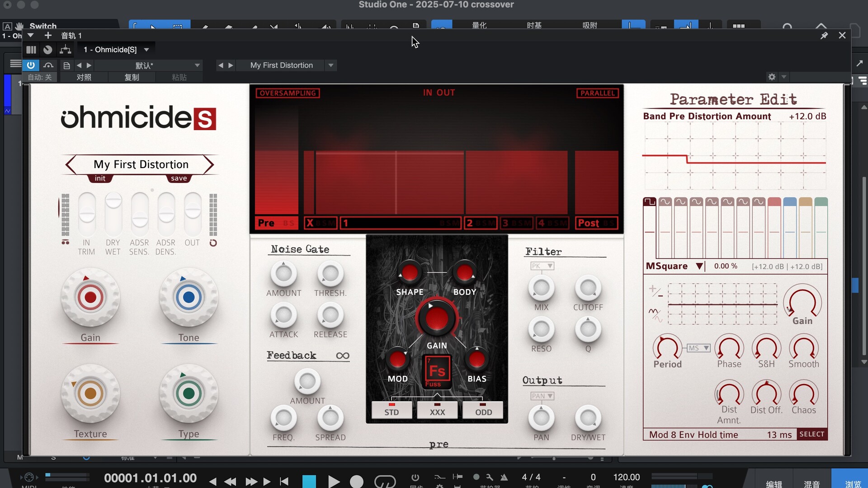Click the BODY knob

pyautogui.click(x=464, y=273)
